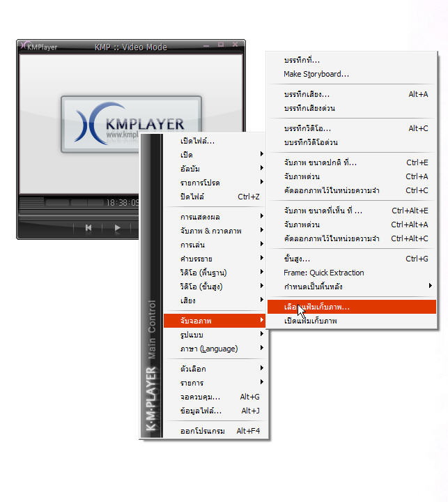Select เปิดแฟ้มเก็บภาพ entry
The width and height of the screenshot is (448, 502).
(x=351, y=321)
